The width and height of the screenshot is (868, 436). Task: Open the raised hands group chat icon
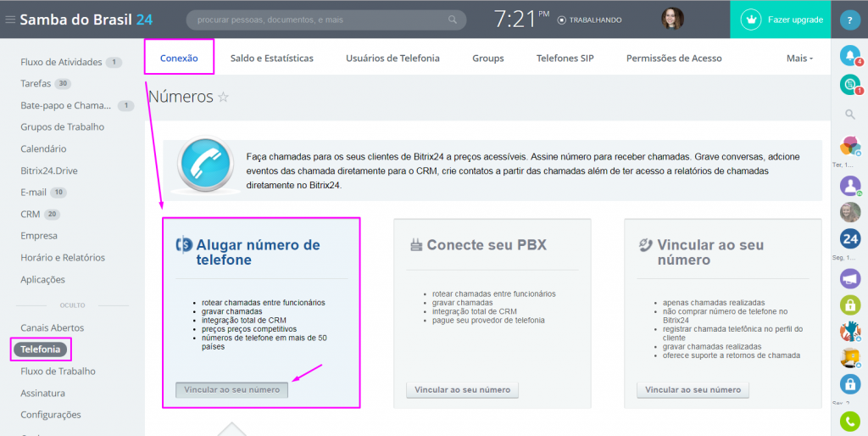point(849,332)
